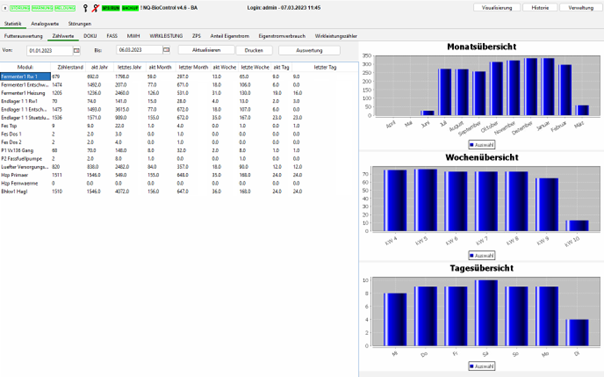604x377 pixels.
Task: Select the Hzp Primaer row
Action: coord(179,175)
